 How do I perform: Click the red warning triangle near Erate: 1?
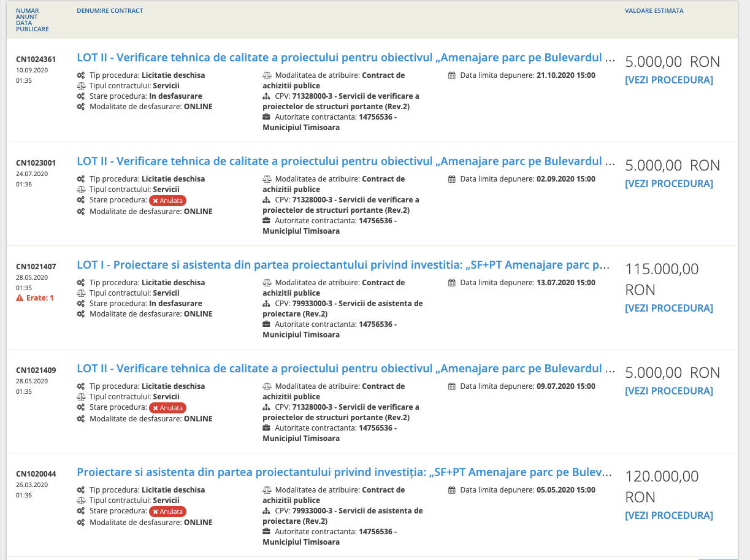20,298
